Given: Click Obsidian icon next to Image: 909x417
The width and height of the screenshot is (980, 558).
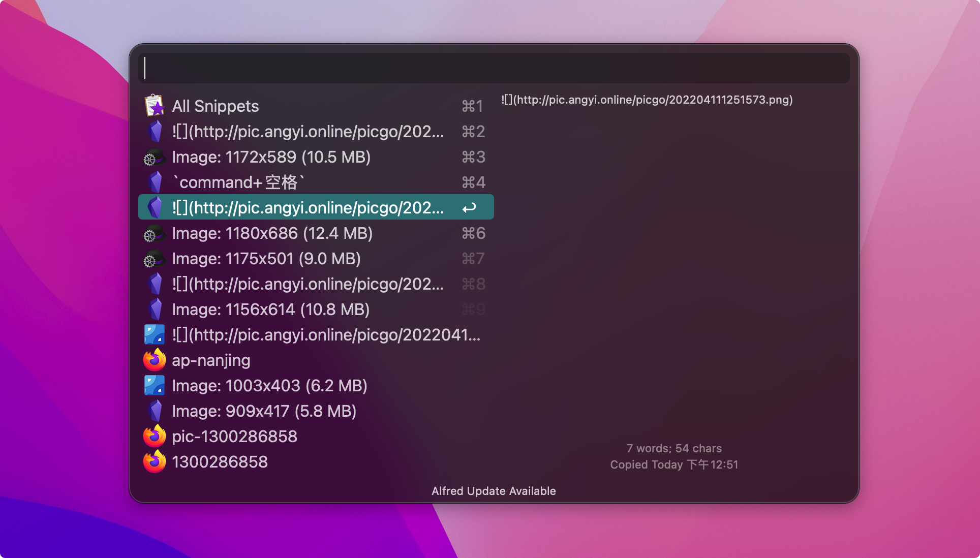Looking at the screenshot, I should tap(155, 411).
